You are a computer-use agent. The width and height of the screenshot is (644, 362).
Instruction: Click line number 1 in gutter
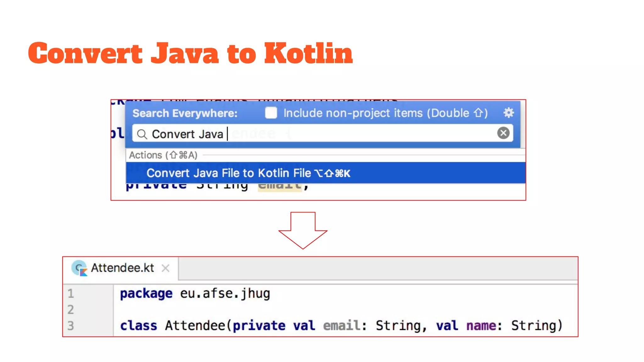(x=71, y=293)
